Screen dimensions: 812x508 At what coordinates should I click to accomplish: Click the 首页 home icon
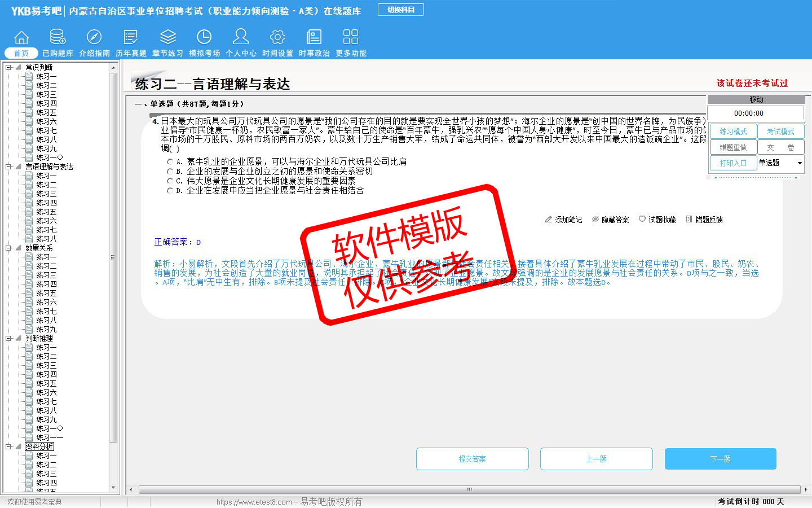tap(21, 38)
